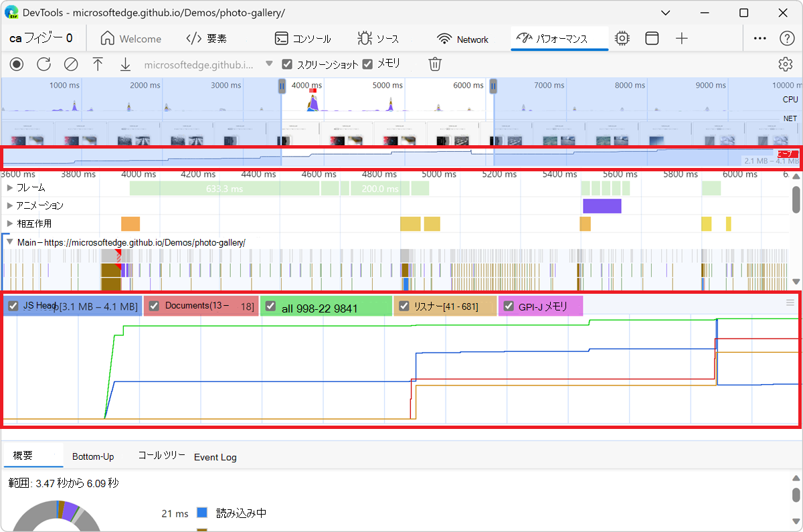The height and width of the screenshot is (532, 803).
Task: Open the Bottom-Up tab
Action: 93,456
